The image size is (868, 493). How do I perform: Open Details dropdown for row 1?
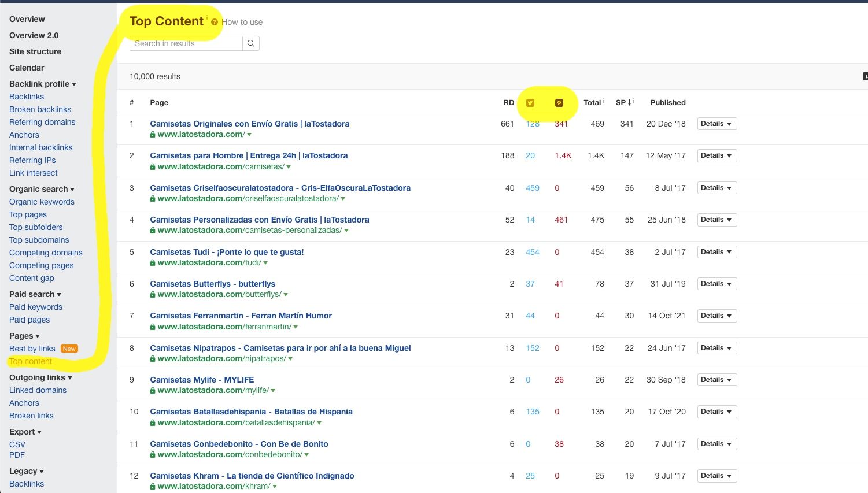tap(716, 124)
